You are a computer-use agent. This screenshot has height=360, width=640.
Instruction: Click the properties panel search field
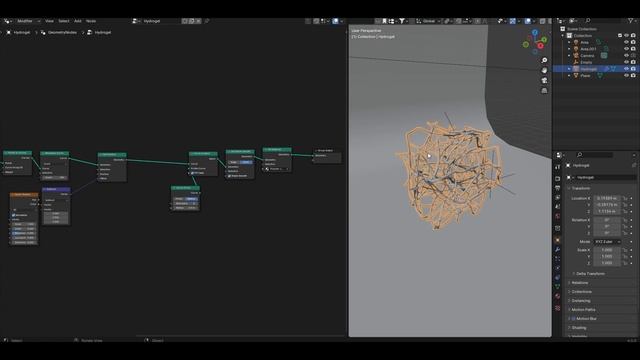coord(595,155)
